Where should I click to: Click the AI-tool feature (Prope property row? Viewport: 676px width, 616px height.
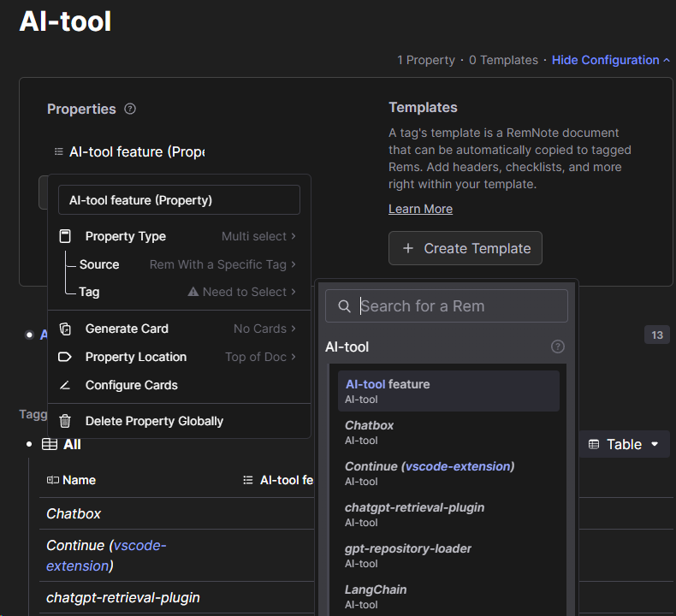[x=129, y=151]
